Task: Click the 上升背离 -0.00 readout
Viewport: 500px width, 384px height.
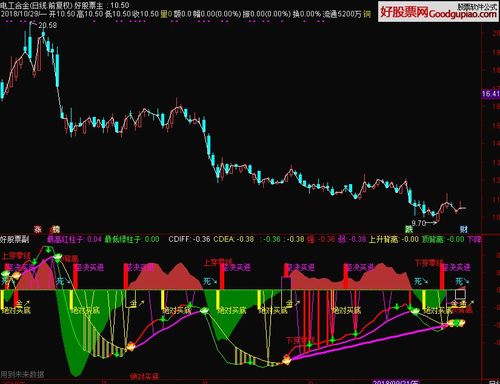Action: [x=394, y=239]
